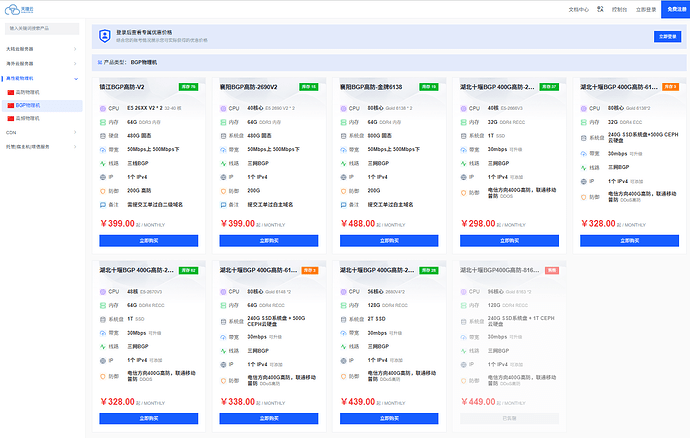Click 立即购买 under the ¥338.00 price
Image resolution: width=690 pixels, height=438 pixels.
(269, 419)
